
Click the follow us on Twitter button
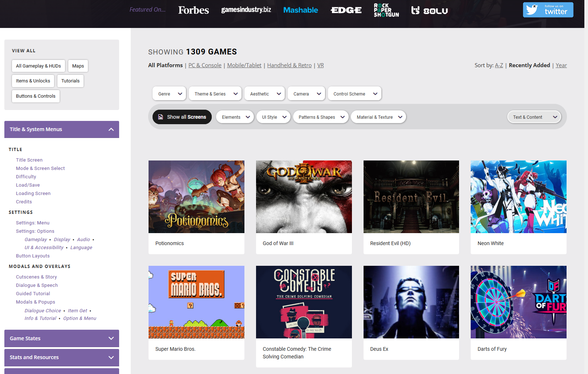coord(548,10)
